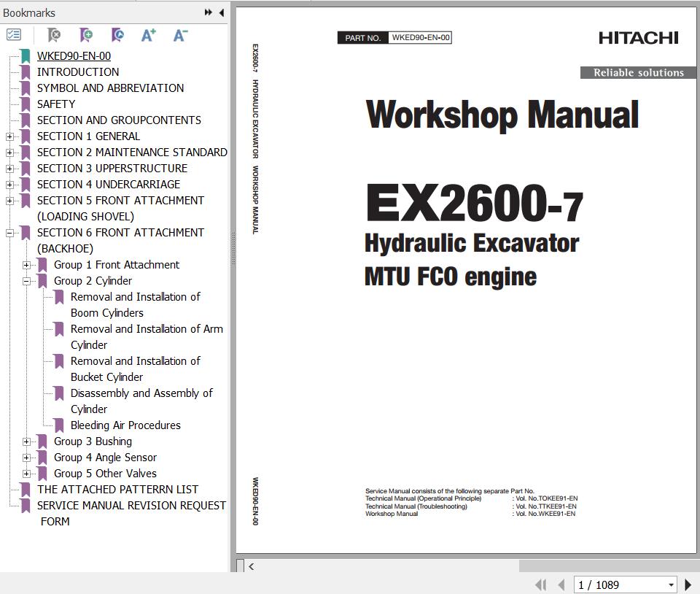Image resolution: width=700 pixels, height=594 pixels.
Task: Click the bookmark icon beside SAFETY
Action: [26, 104]
